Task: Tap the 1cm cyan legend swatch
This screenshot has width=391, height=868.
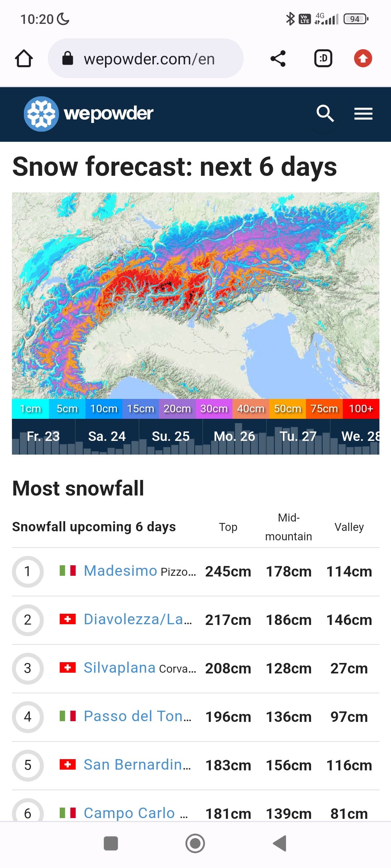Action: (x=30, y=409)
